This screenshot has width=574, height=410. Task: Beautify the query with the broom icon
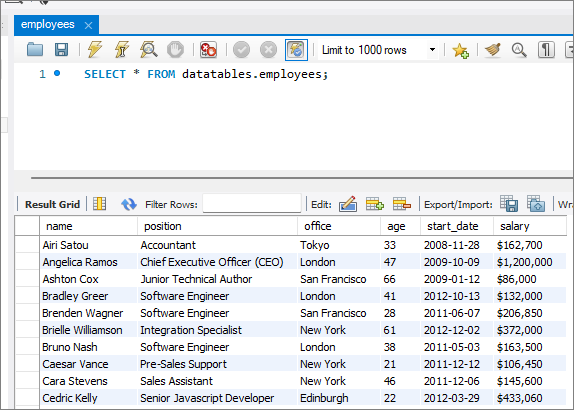pos(493,50)
